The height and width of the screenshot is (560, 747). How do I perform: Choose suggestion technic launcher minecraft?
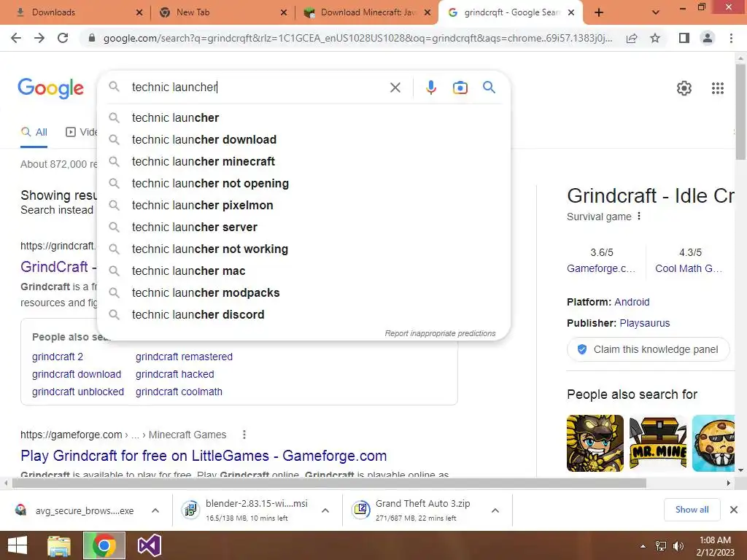click(x=303, y=161)
